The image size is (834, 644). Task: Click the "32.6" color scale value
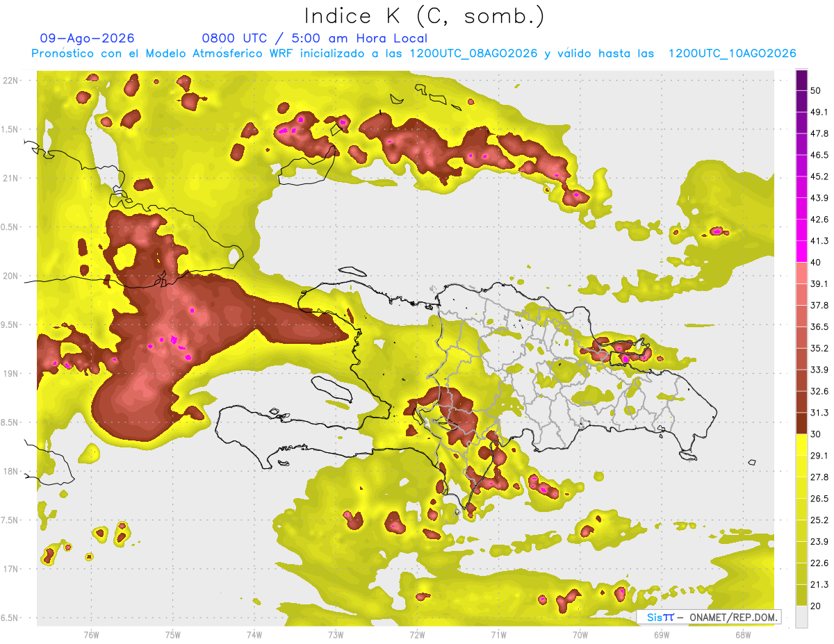click(x=819, y=391)
